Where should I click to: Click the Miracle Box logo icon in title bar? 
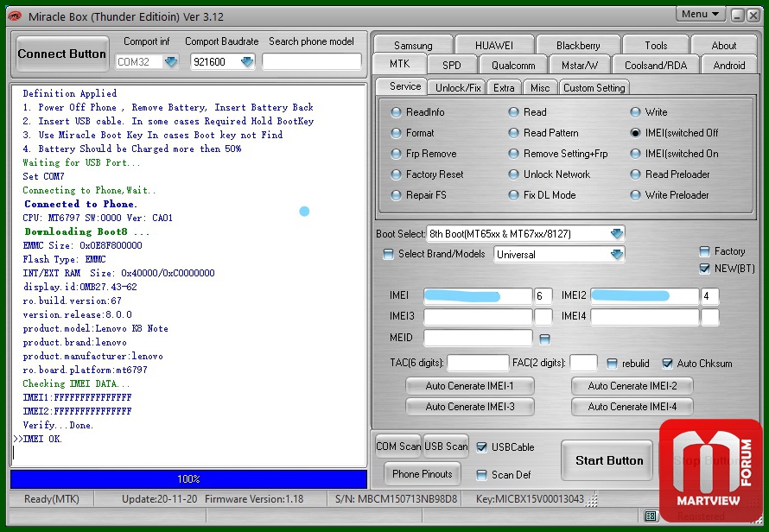coord(15,16)
